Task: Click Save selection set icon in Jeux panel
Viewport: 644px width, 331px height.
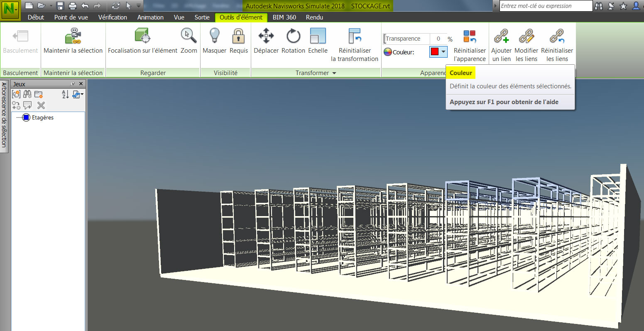Action: pos(16,95)
